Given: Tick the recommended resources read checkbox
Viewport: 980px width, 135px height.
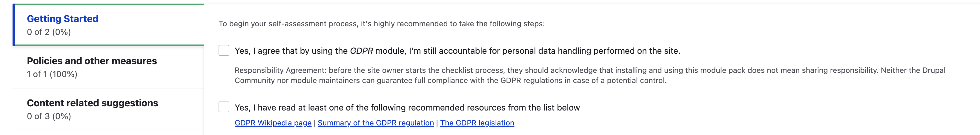Looking at the screenshot, I should (224, 107).
